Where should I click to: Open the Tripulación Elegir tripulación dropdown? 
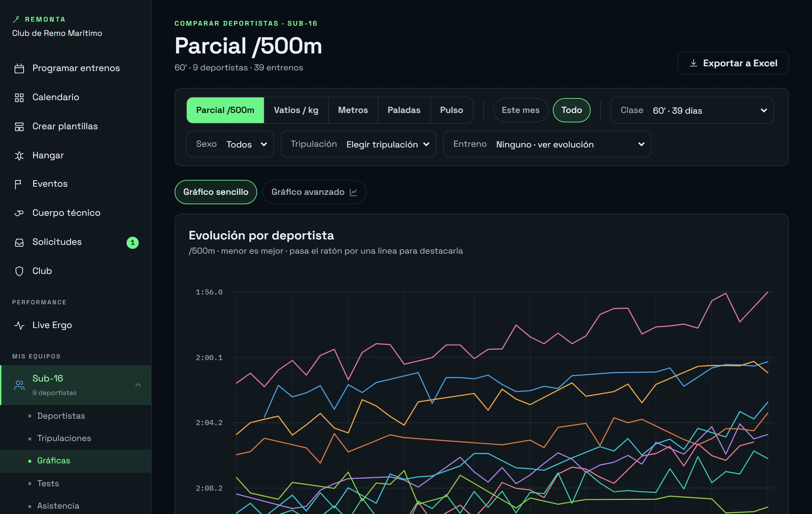[359, 144]
